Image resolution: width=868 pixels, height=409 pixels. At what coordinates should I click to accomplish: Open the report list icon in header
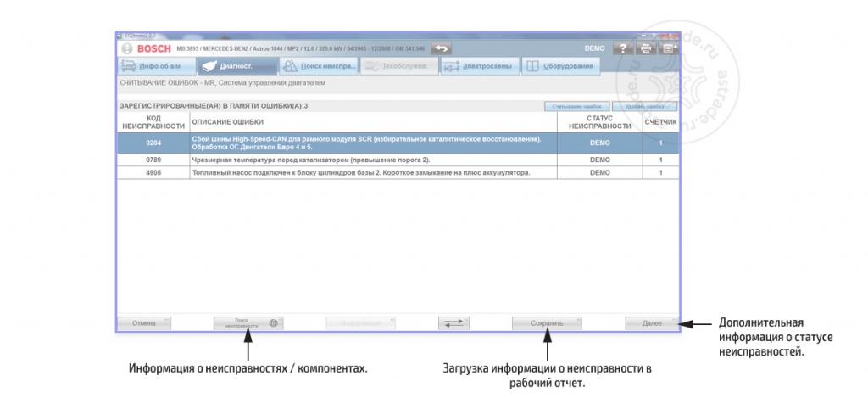click(668, 48)
